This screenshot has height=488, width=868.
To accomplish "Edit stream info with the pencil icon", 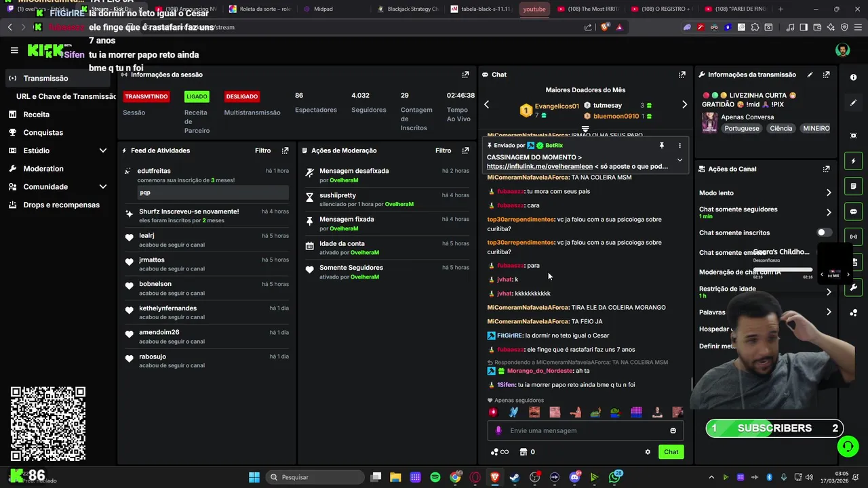I will [810, 75].
